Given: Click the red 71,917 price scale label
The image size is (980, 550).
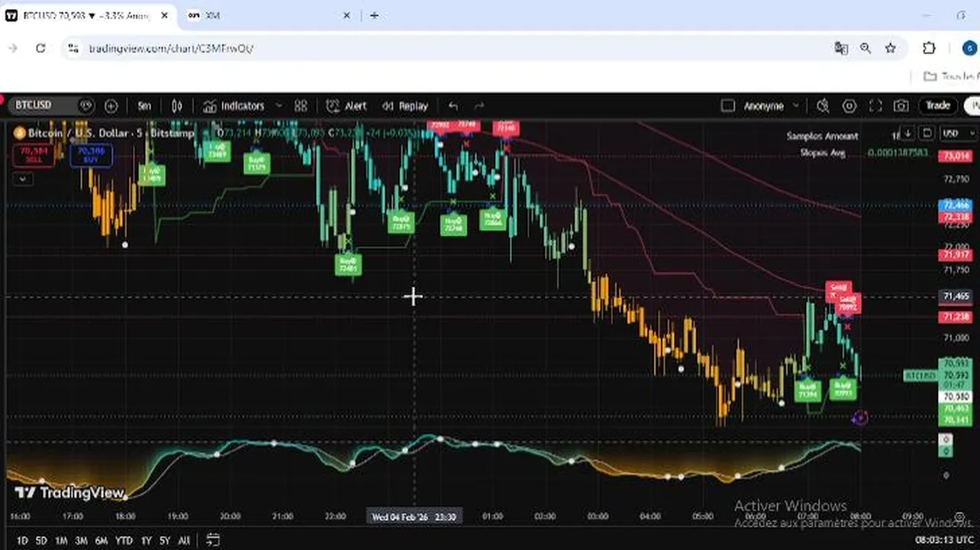Looking at the screenshot, I should point(956,254).
